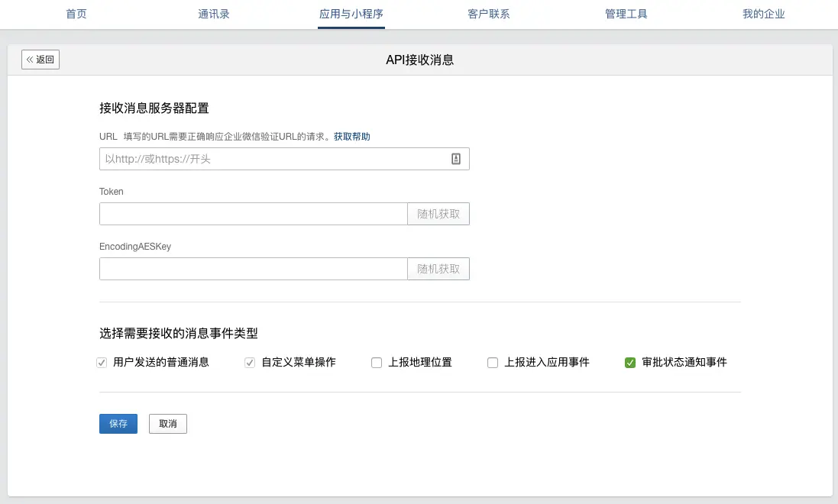Click into the EncodingAESKey input field
Screen dimensions: 838x504
tap(254, 269)
